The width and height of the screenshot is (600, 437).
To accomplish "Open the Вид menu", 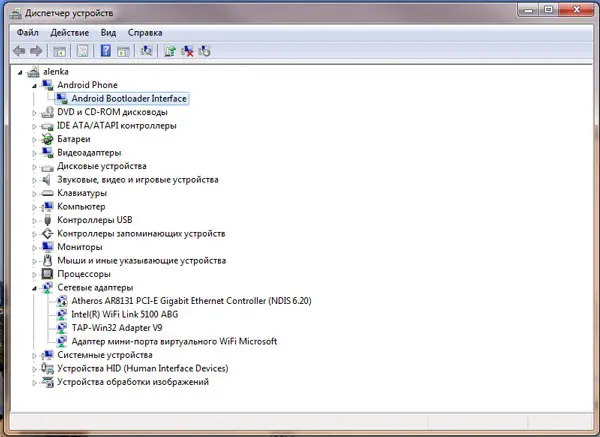I will click(x=108, y=33).
